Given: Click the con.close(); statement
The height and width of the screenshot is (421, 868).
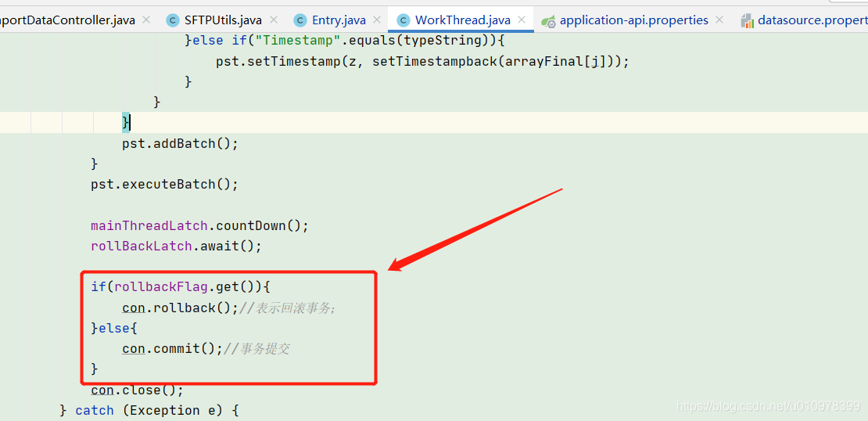Looking at the screenshot, I should pos(137,390).
